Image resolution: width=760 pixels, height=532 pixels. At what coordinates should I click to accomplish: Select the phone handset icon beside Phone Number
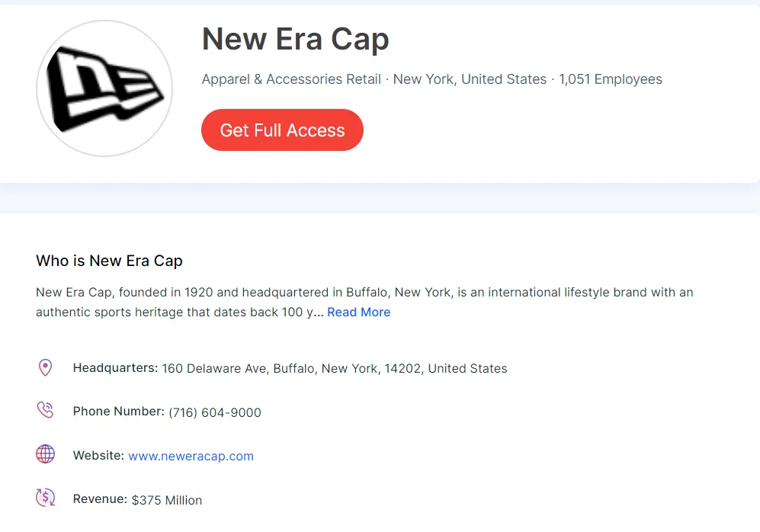coord(45,410)
